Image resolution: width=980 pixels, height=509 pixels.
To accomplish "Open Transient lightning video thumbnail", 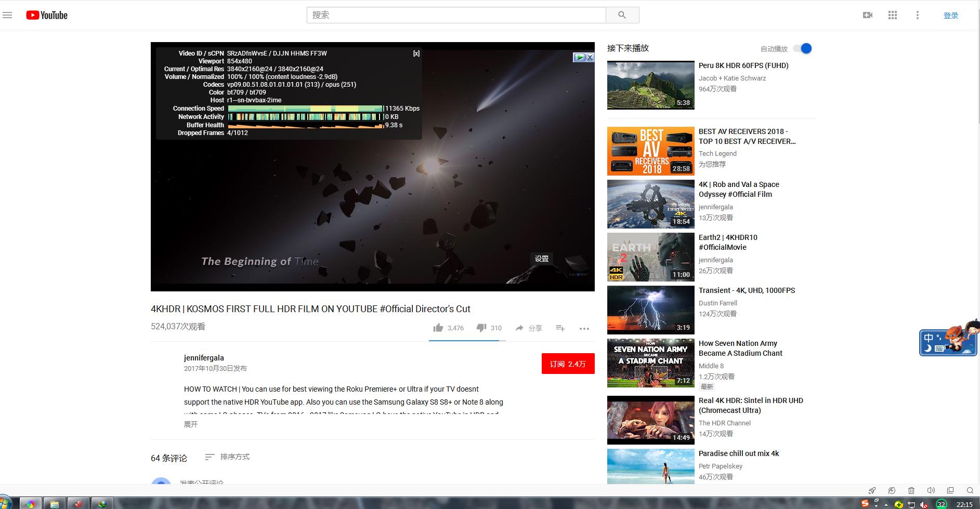I will [651, 310].
